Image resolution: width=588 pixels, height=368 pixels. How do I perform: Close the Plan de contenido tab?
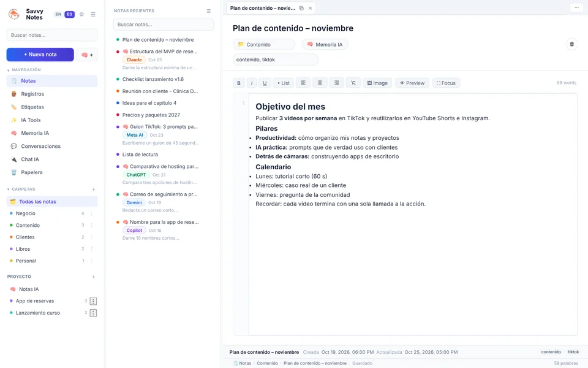(x=310, y=8)
